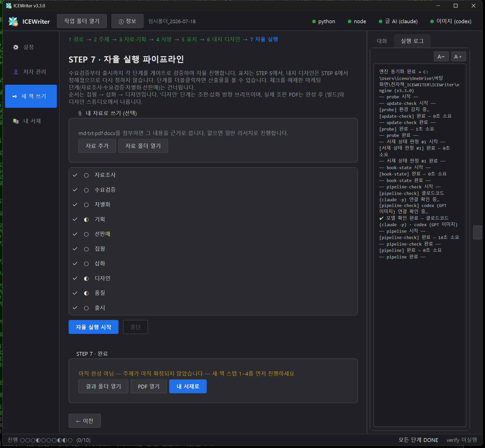Viewport: 485px width, 448px height.
Task: Open the 정보 info button
Action: coord(127,21)
